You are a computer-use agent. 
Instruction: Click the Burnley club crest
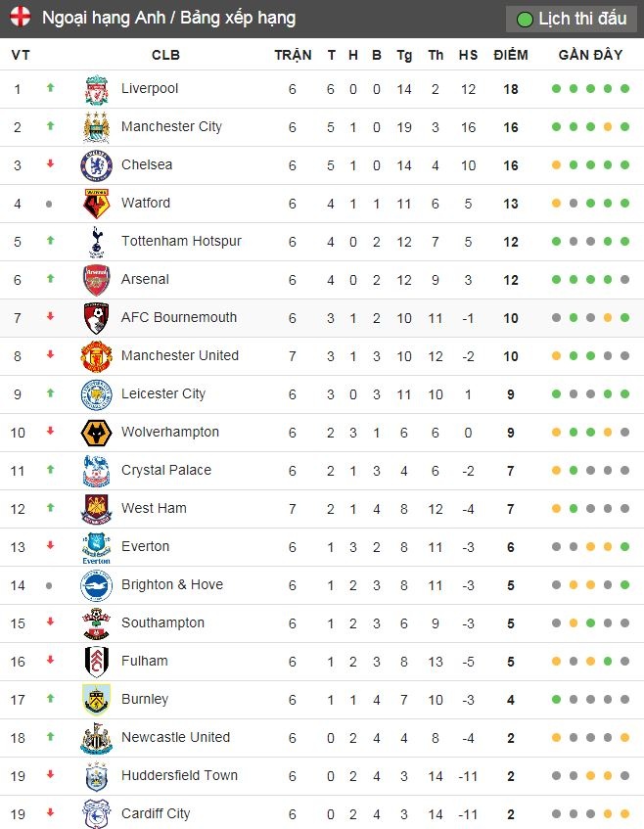pyautogui.click(x=95, y=699)
